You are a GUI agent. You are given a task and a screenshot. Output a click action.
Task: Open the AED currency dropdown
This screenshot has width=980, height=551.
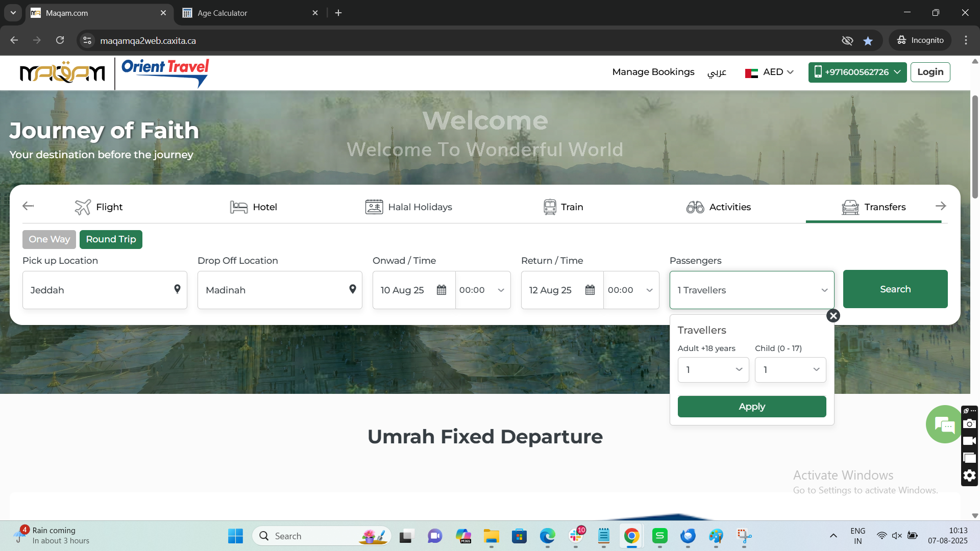pyautogui.click(x=770, y=72)
